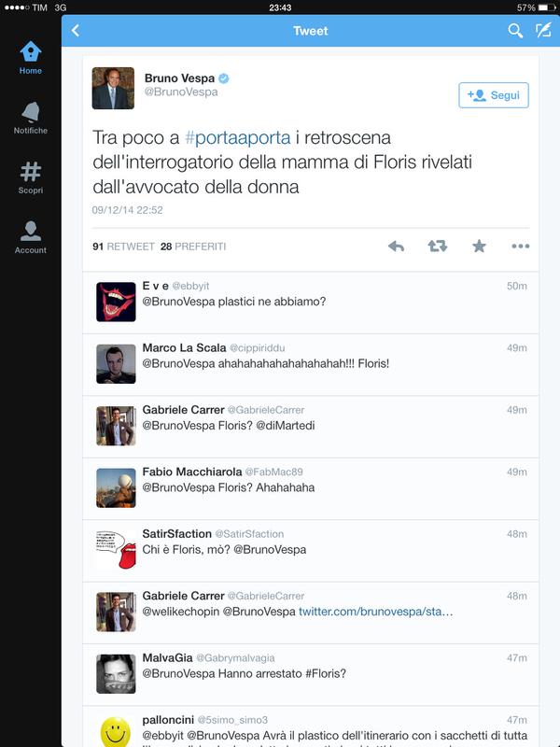The image size is (560, 747).
Task: Open E v e's avatar profile
Action: click(x=116, y=302)
